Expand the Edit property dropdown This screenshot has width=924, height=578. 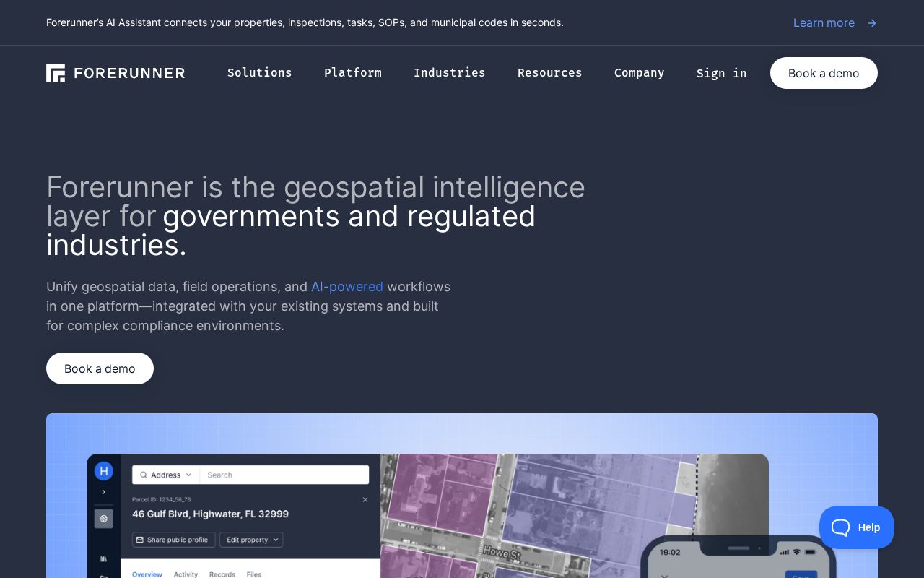(252, 540)
